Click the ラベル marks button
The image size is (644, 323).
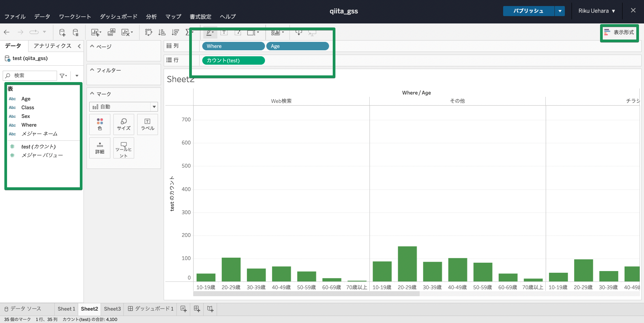pos(148,124)
